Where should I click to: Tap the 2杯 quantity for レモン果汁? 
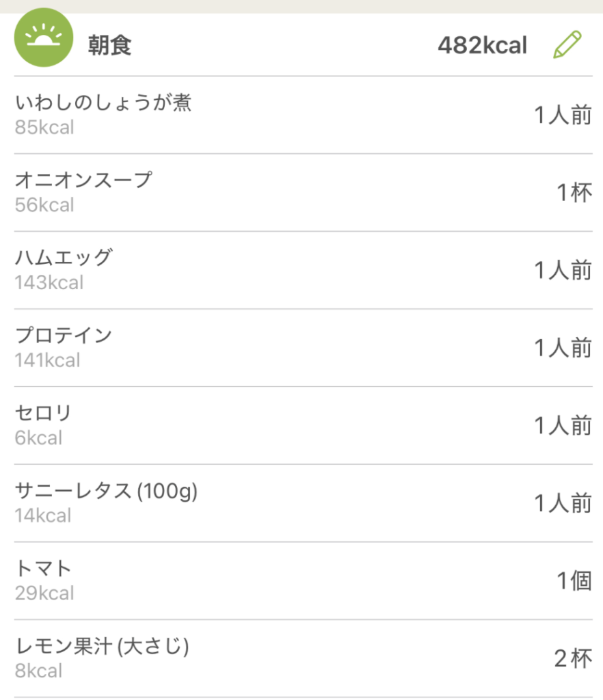point(572,659)
